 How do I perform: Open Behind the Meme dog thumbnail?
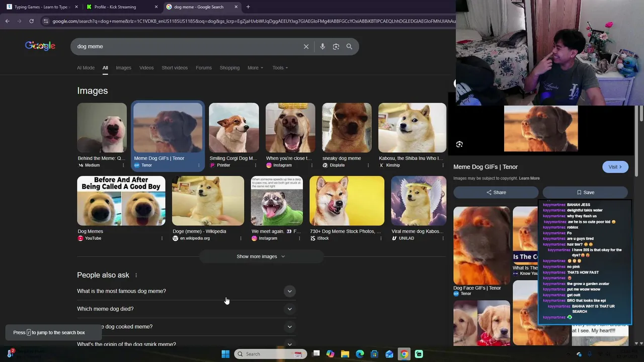click(x=102, y=128)
